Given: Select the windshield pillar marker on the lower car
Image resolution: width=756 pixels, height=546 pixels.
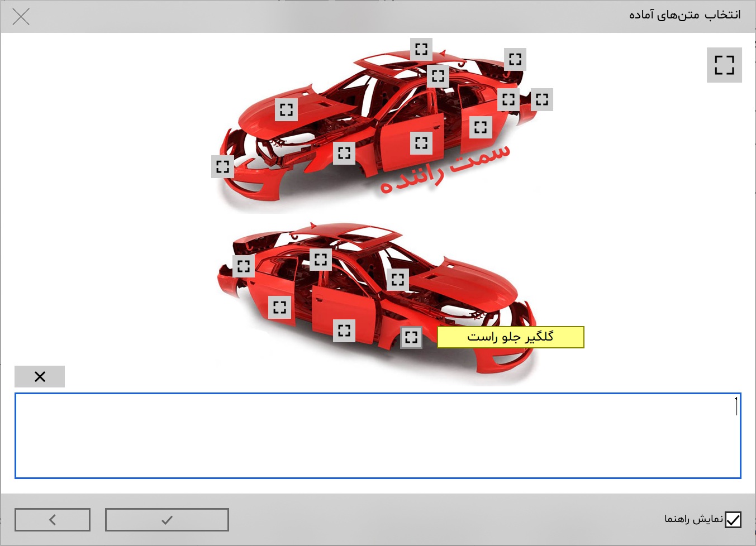Looking at the screenshot, I should (x=398, y=279).
